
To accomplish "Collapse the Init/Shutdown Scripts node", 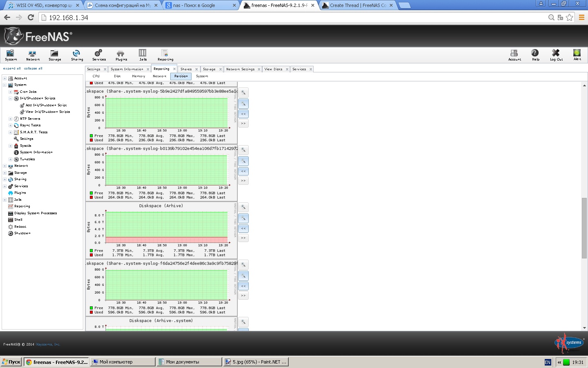I will tap(10, 99).
